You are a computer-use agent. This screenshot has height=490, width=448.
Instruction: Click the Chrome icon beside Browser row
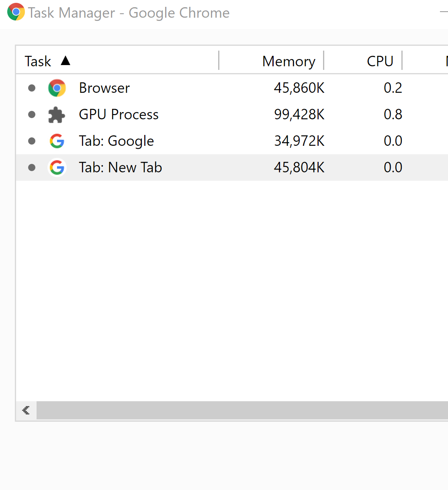[x=57, y=88]
